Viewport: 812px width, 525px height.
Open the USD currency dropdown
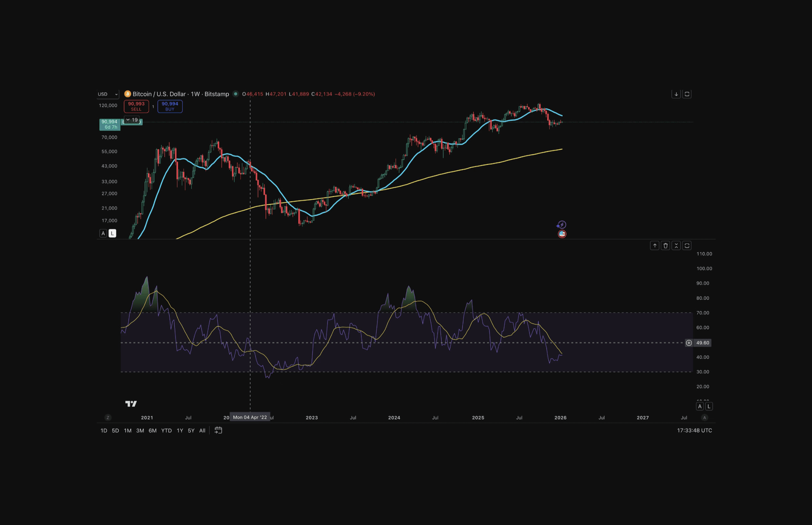[x=108, y=94]
